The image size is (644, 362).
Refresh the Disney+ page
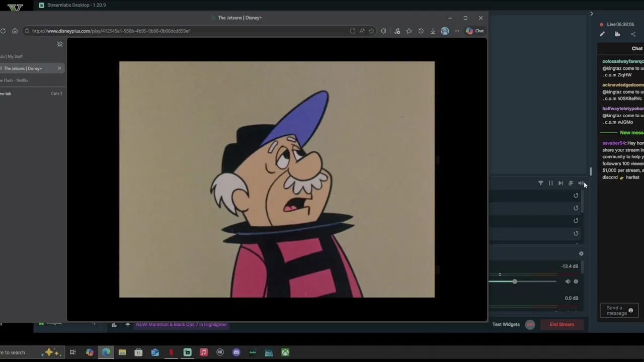point(3,31)
